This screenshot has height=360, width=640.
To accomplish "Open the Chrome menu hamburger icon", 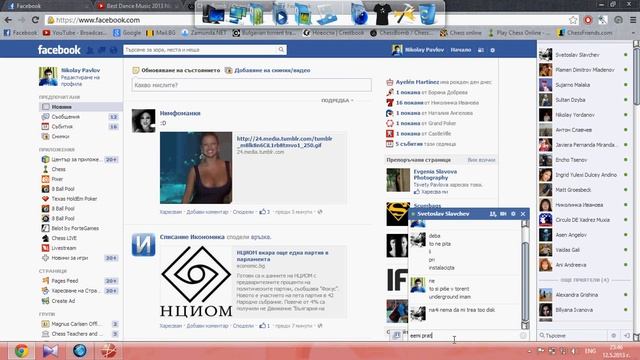I will click(633, 20).
